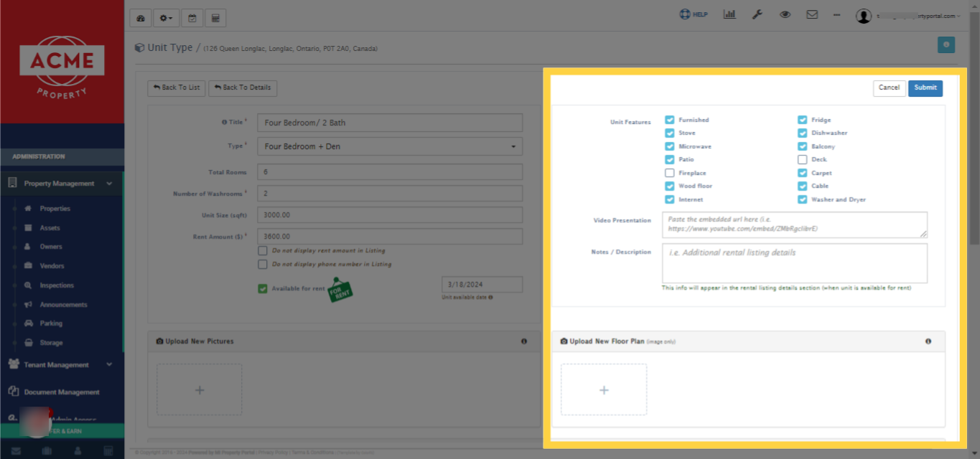Open the bar chart reports icon
The width and height of the screenshot is (980, 459).
pos(729,14)
